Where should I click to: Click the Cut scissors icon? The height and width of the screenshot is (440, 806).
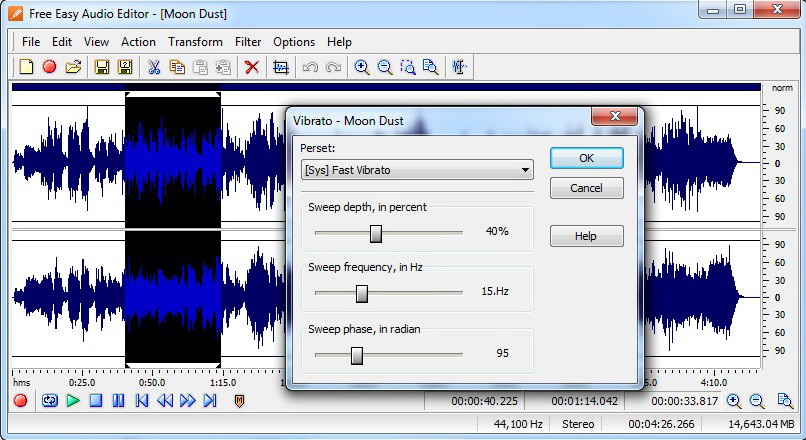pyautogui.click(x=154, y=67)
